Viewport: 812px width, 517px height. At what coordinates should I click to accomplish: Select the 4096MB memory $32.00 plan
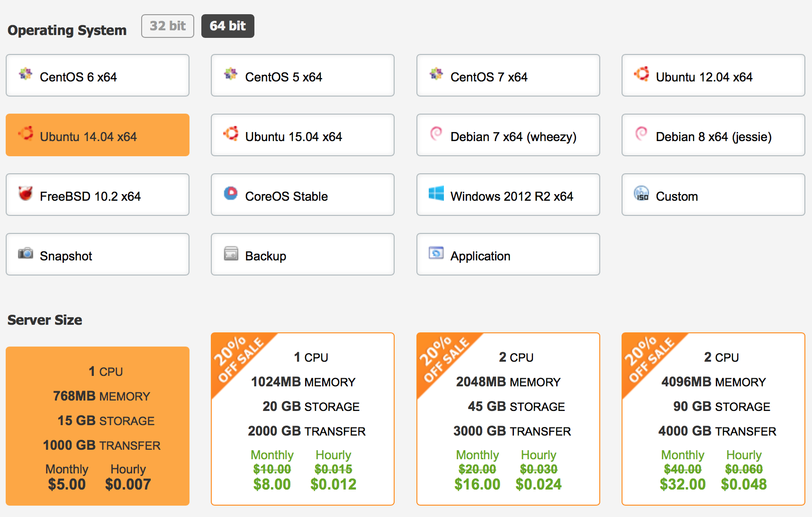click(x=713, y=419)
